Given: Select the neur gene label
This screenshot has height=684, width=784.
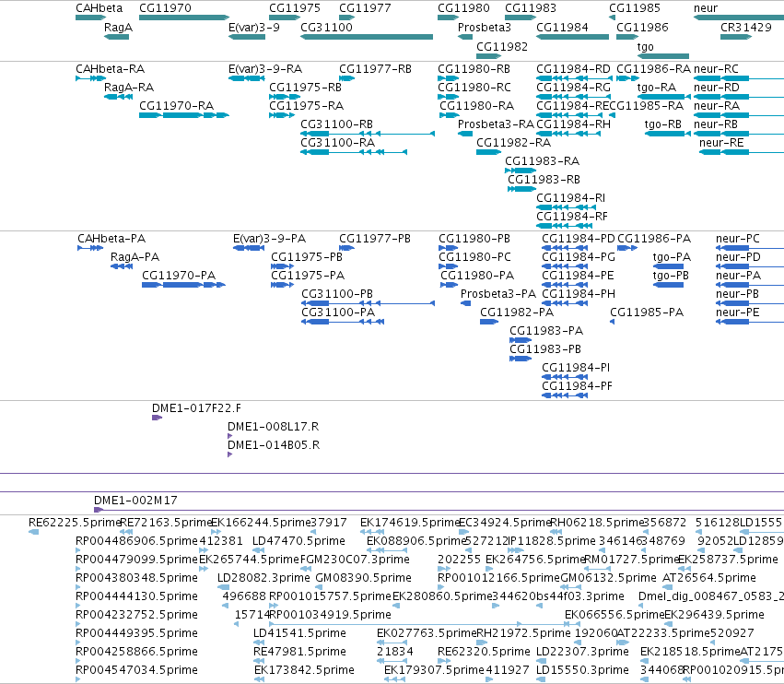Looking at the screenshot, I should (706, 8).
